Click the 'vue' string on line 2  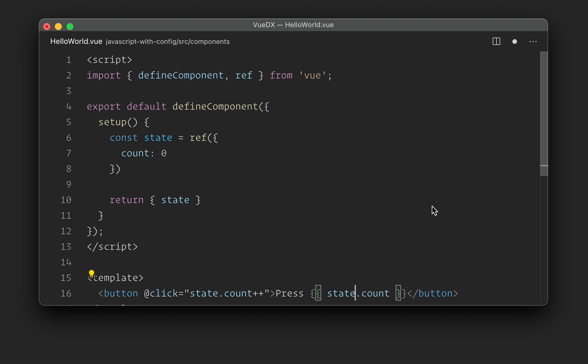(x=312, y=75)
